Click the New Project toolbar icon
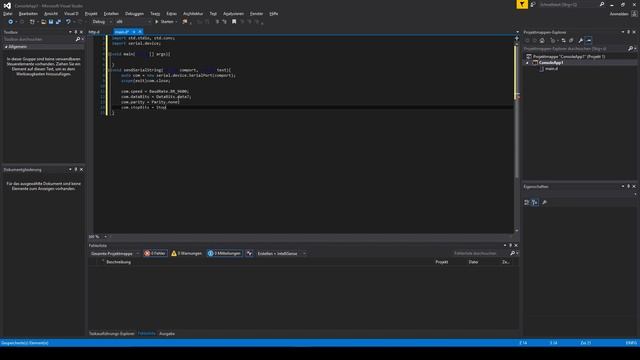Screen dimensions: 640x360 (32, 22)
